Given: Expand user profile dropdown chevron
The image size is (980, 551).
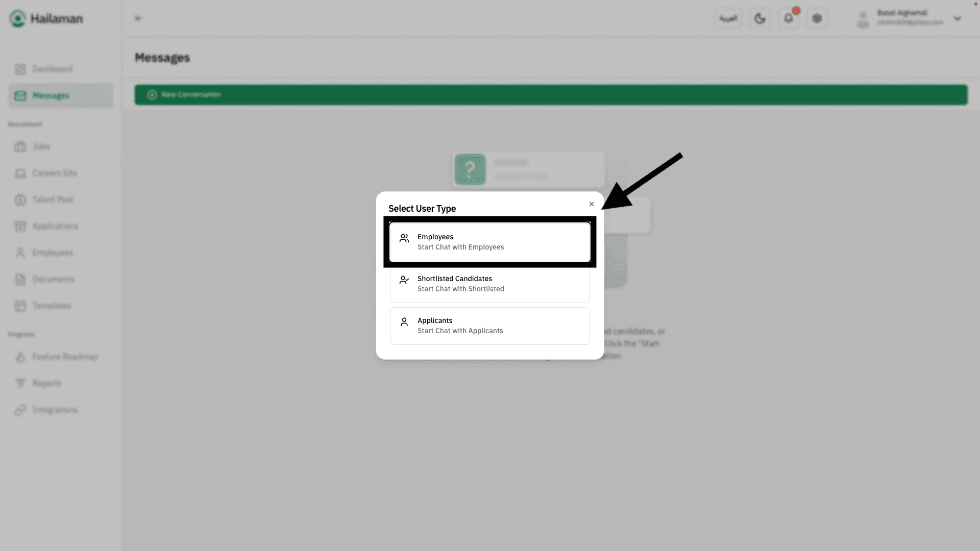Looking at the screenshot, I should coord(957,19).
